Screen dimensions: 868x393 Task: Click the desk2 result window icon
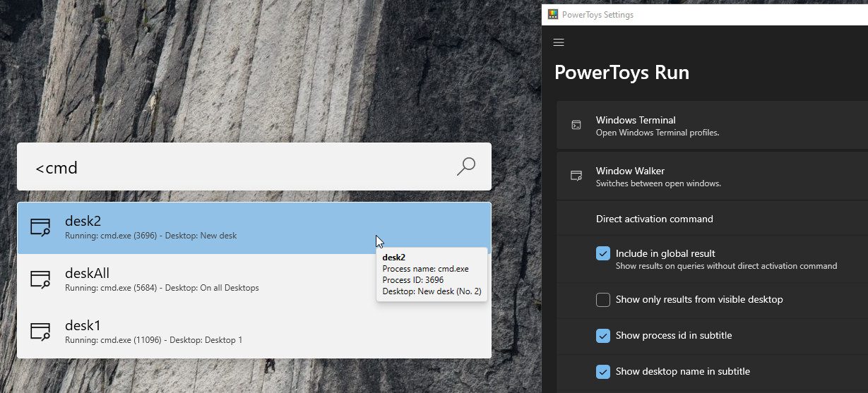click(x=41, y=227)
